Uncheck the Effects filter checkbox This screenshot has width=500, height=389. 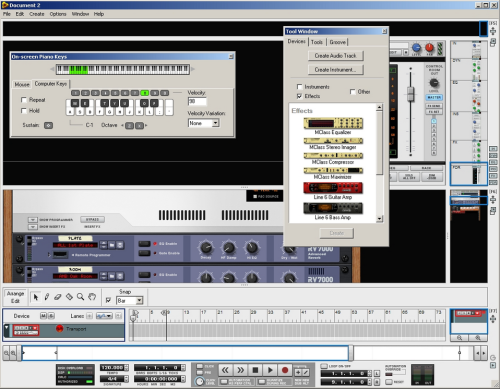click(x=299, y=96)
